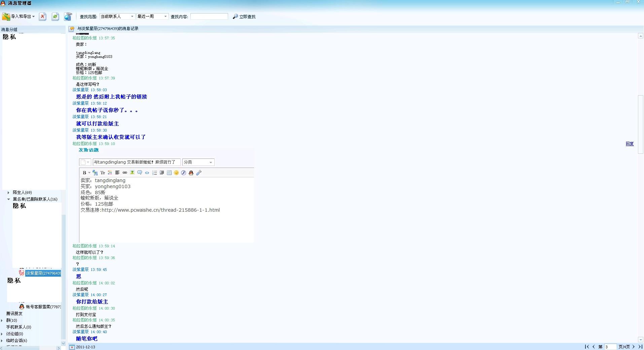The width and height of the screenshot is (644, 350).
Task: Click the message 然后呢
Action: tap(82, 289)
